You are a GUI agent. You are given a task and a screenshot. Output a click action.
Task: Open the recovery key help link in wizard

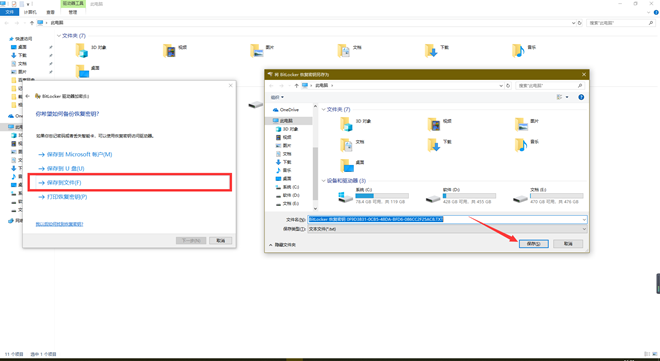[x=59, y=224]
